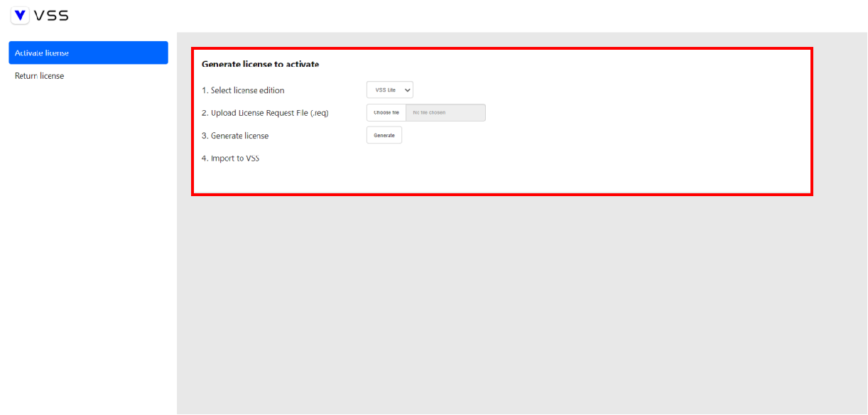Click the Choose file button

coord(386,112)
